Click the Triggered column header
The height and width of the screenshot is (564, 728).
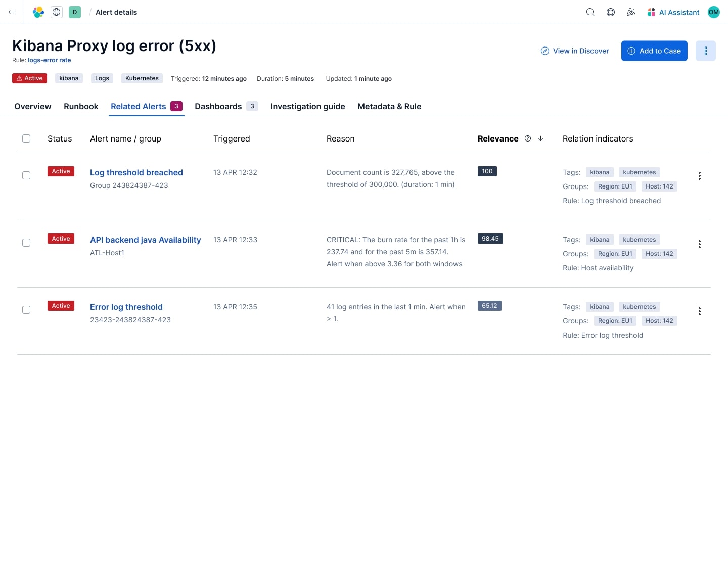click(232, 138)
